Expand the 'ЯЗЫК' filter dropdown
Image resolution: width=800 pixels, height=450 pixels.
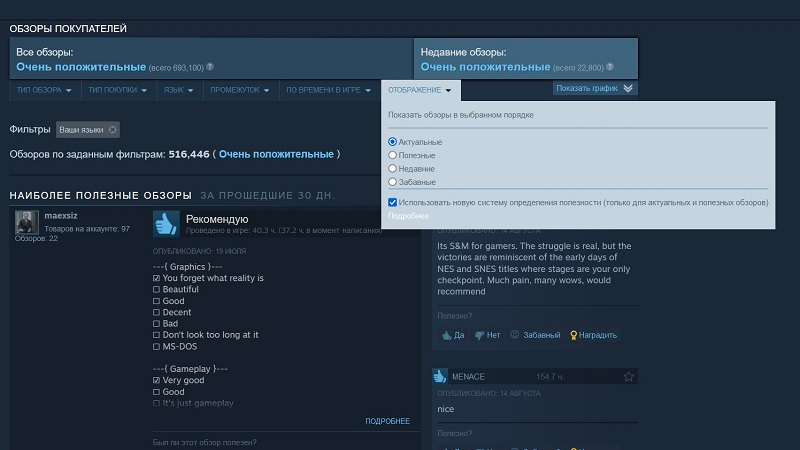177,90
